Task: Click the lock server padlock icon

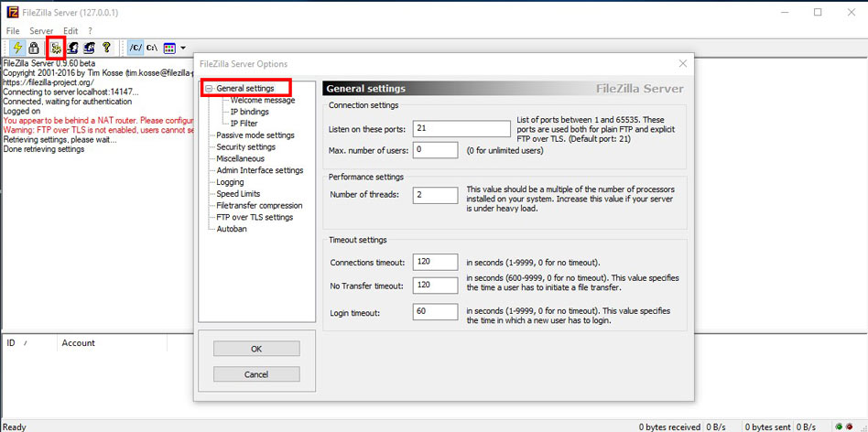Action: (x=33, y=49)
